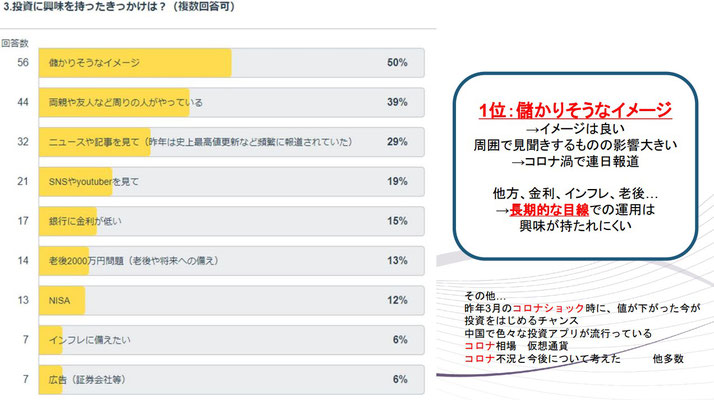
Task: Click the red underlined 長期的な目線 text
Action: [x=549, y=210]
